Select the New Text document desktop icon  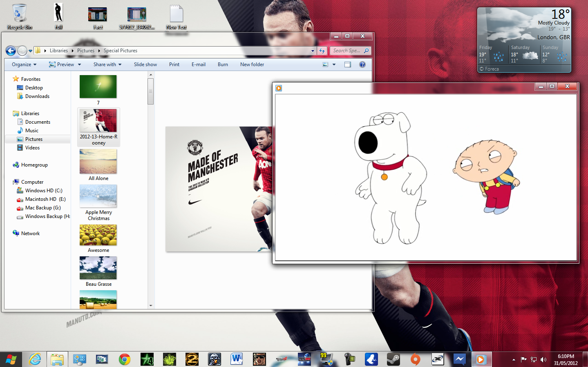pyautogui.click(x=176, y=16)
